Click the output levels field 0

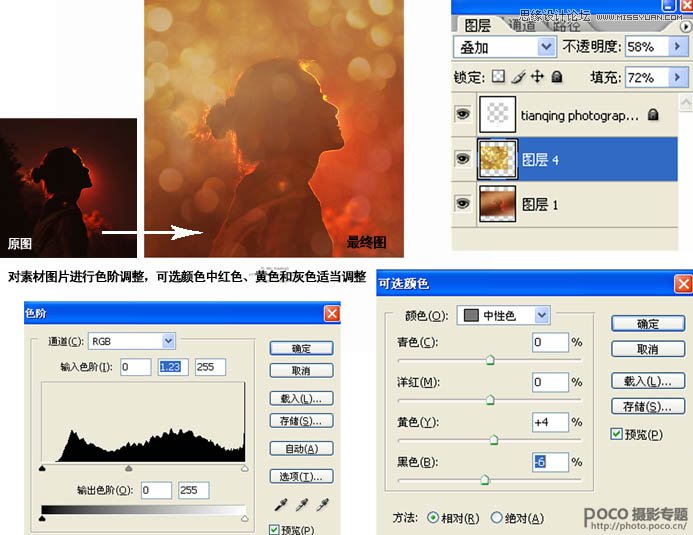[156, 490]
